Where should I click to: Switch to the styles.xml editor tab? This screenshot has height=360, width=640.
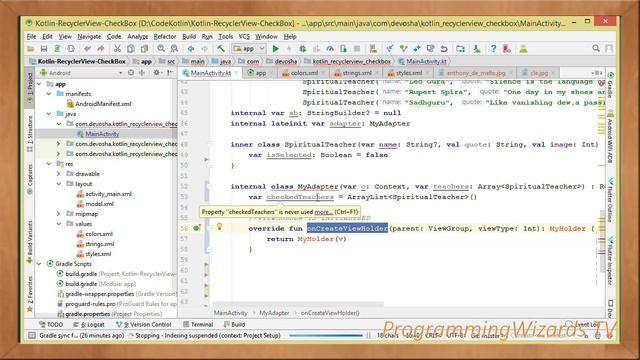point(409,73)
